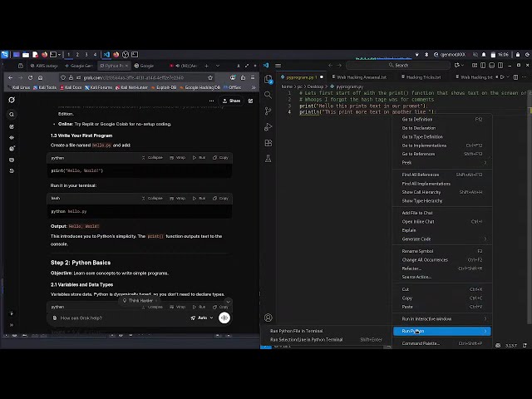Toggle the VS Code bottom panel layout
The height and width of the screenshot is (399, 532).
[x=491, y=65]
